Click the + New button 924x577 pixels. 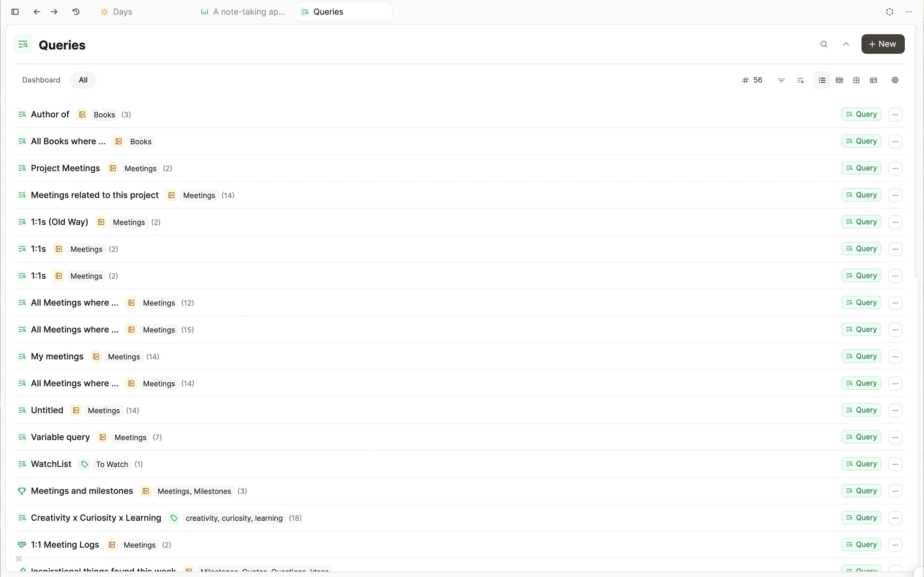coord(882,44)
